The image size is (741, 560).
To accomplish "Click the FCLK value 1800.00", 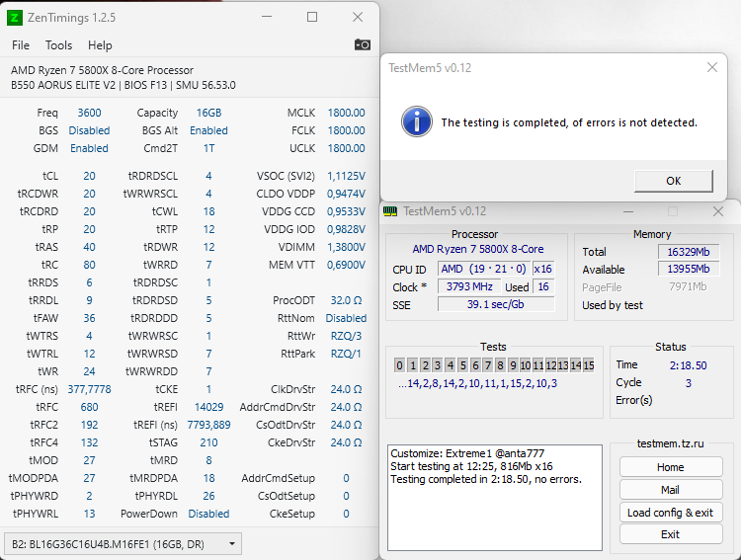I will click(347, 130).
